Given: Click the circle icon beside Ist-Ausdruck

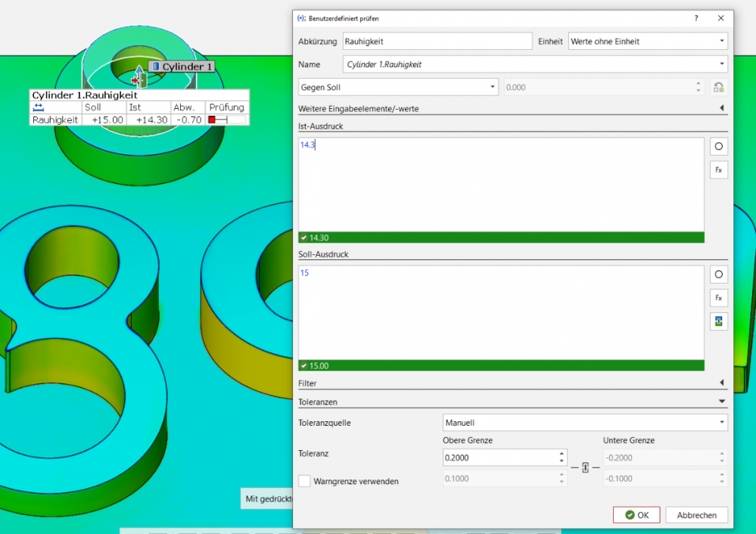Looking at the screenshot, I should pyautogui.click(x=718, y=146).
